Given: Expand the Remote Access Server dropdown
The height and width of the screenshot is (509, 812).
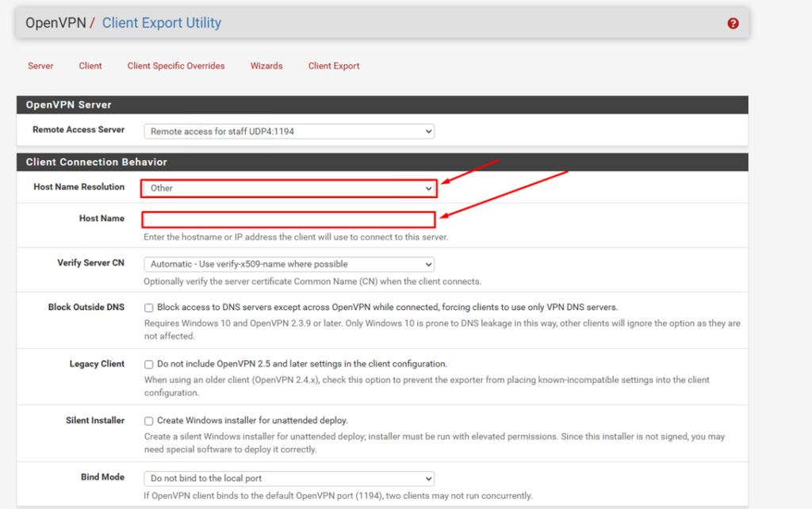Looking at the screenshot, I should (x=289, y=131).
